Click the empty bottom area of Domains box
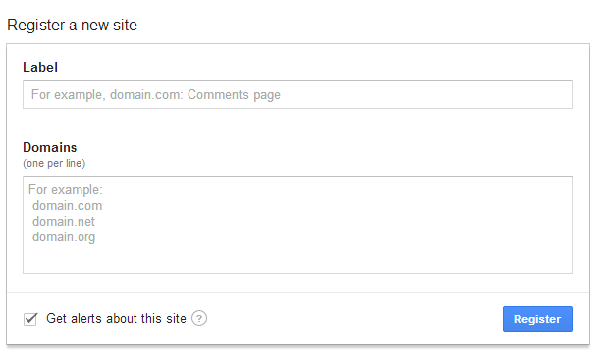Viewport: 594px width, 364px height. point(297,259)
